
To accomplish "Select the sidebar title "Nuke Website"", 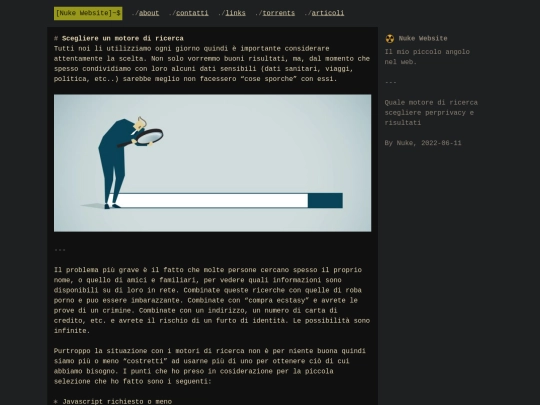I will (423, 39).
